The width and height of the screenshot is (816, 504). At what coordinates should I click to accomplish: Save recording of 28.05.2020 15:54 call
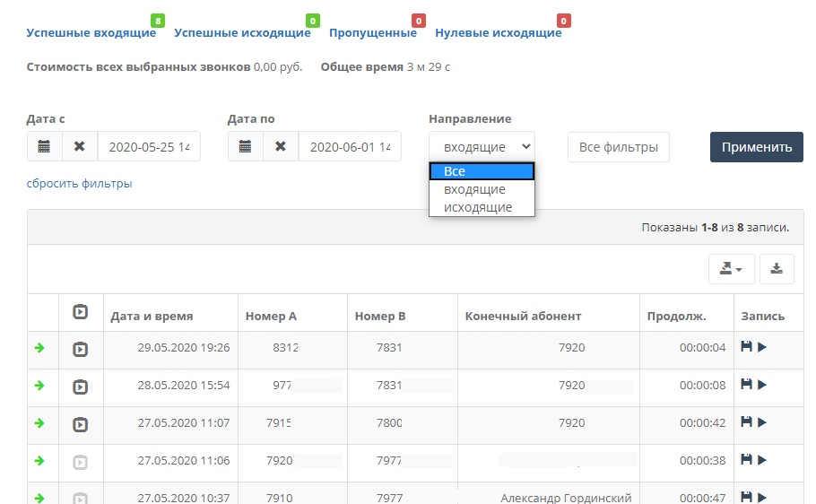point(746,384)
